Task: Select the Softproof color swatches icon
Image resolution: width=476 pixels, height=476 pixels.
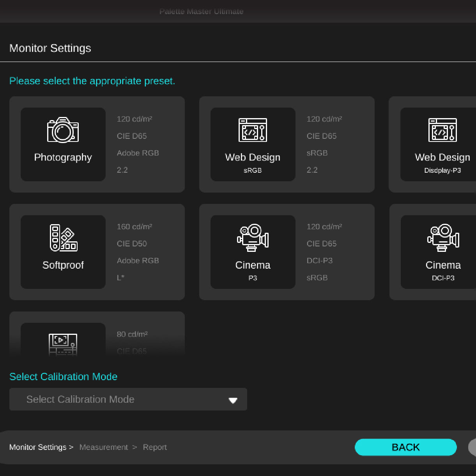Action: tap(63, 238)
